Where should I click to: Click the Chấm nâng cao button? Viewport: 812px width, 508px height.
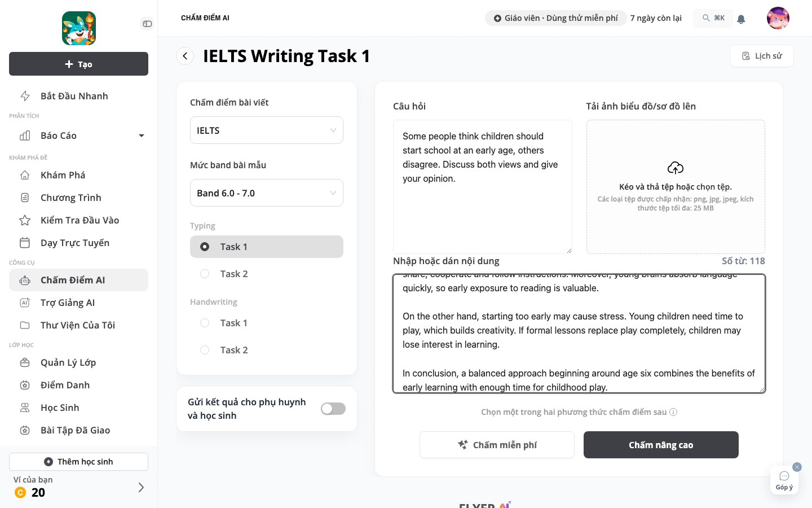point(661,445)
